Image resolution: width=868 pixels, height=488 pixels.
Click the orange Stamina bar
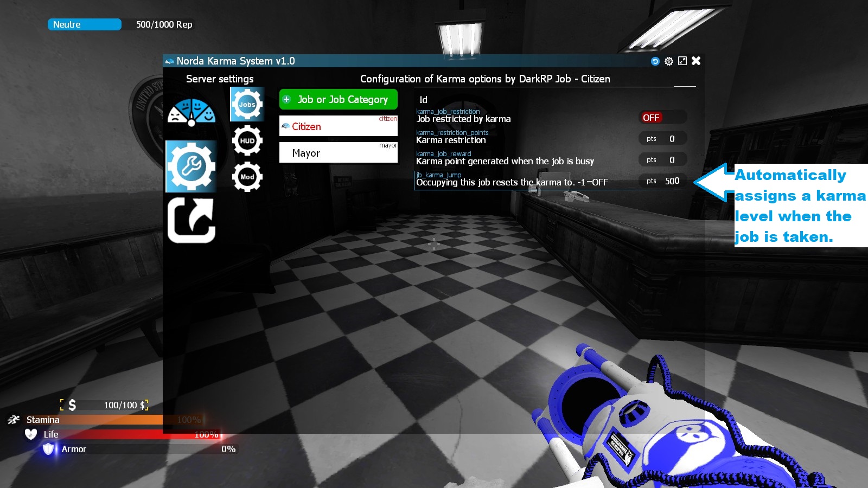coord(115,420)
